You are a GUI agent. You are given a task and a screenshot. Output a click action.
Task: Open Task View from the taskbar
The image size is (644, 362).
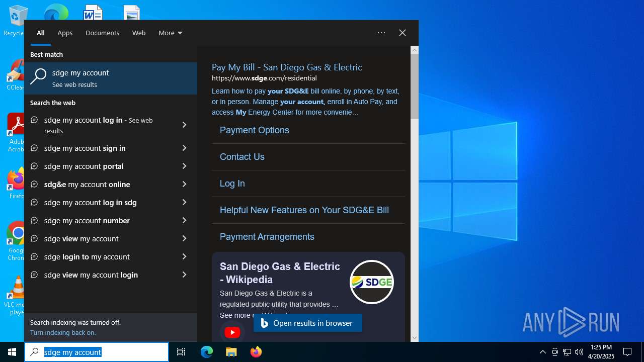(181, 352)
